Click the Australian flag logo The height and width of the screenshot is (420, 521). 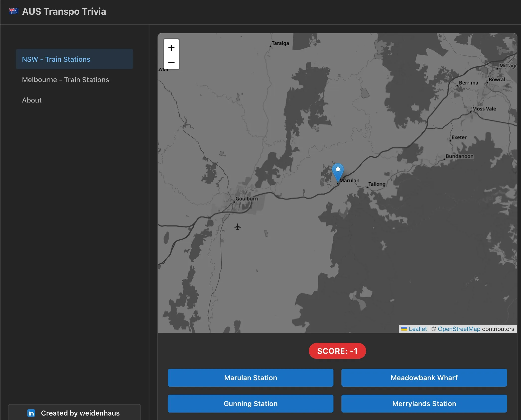[x=13, y=11]
